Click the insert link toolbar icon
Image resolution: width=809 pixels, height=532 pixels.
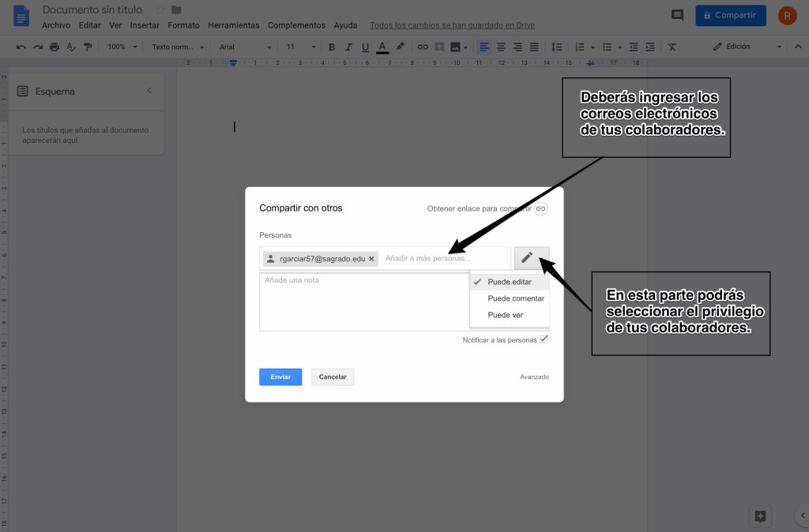tap(423, 47)
